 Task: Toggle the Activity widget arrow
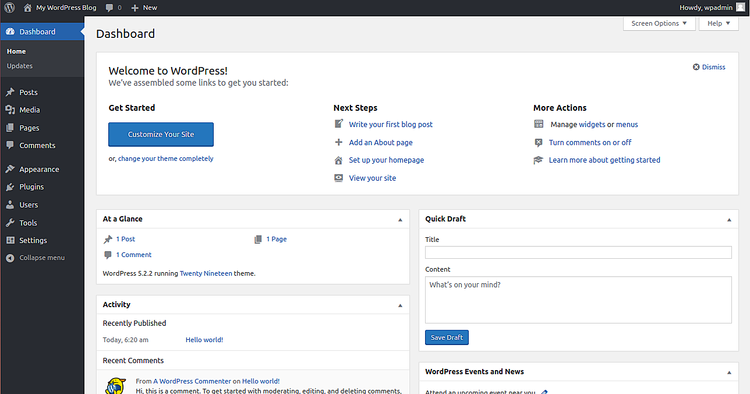tap(400, 305)
